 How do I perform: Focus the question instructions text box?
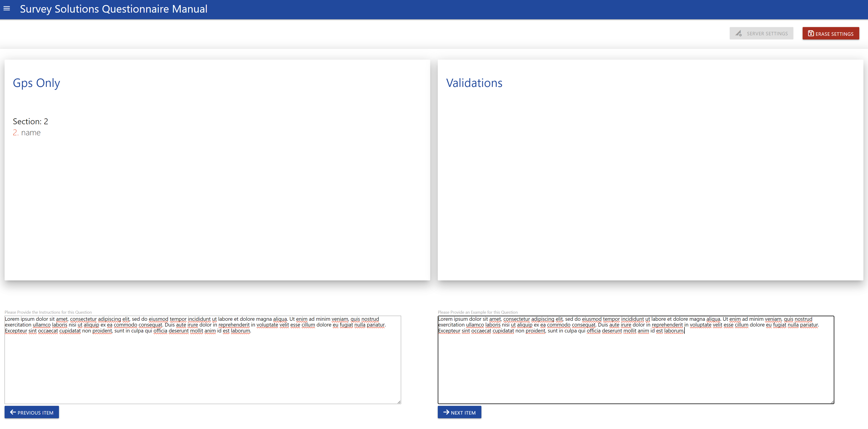pos(202,360)
